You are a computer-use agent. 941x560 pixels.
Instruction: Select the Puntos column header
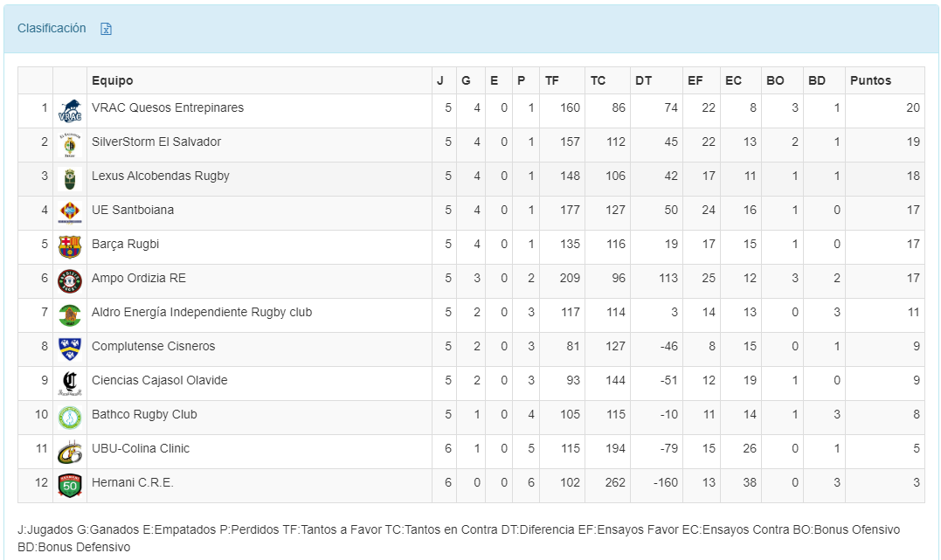pyautogui.click(x=870, y=80)
